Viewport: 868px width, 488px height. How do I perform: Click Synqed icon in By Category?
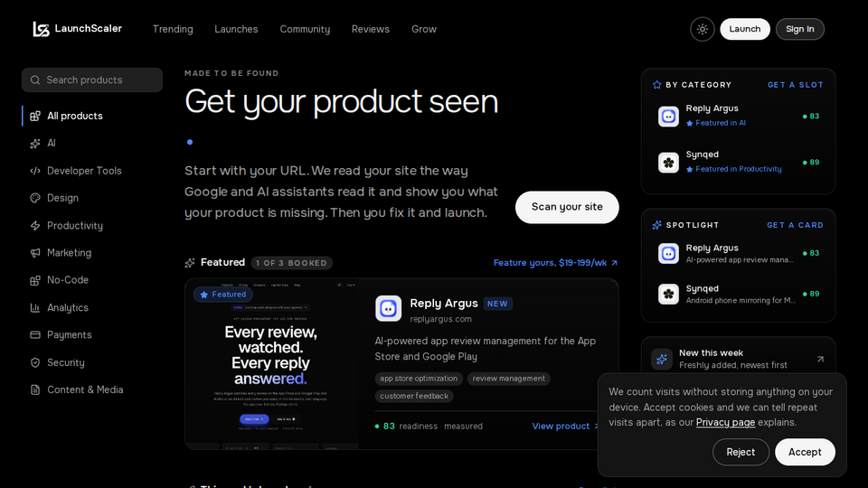tap(668, 162)
